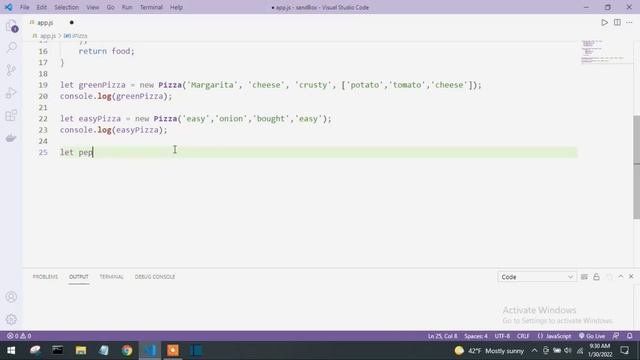
Task: Show errors and warnings in status bar
Action: click(x=19, y=336)
